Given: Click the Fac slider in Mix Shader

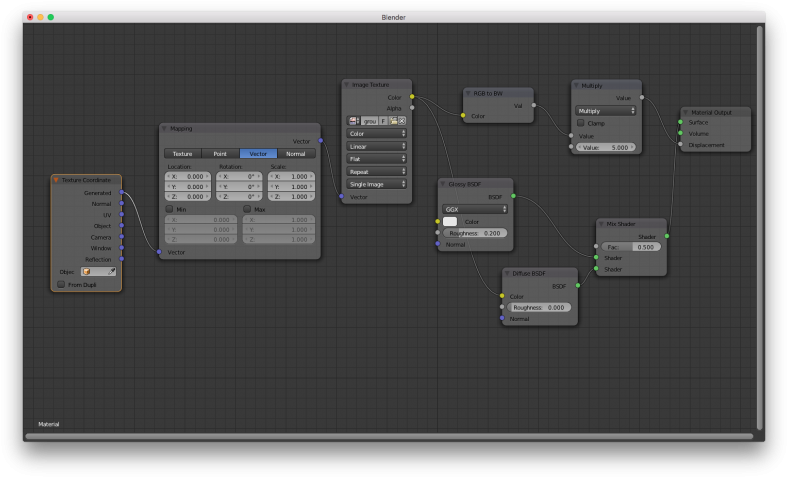Looking at the screenshot, I should [630, 246].
